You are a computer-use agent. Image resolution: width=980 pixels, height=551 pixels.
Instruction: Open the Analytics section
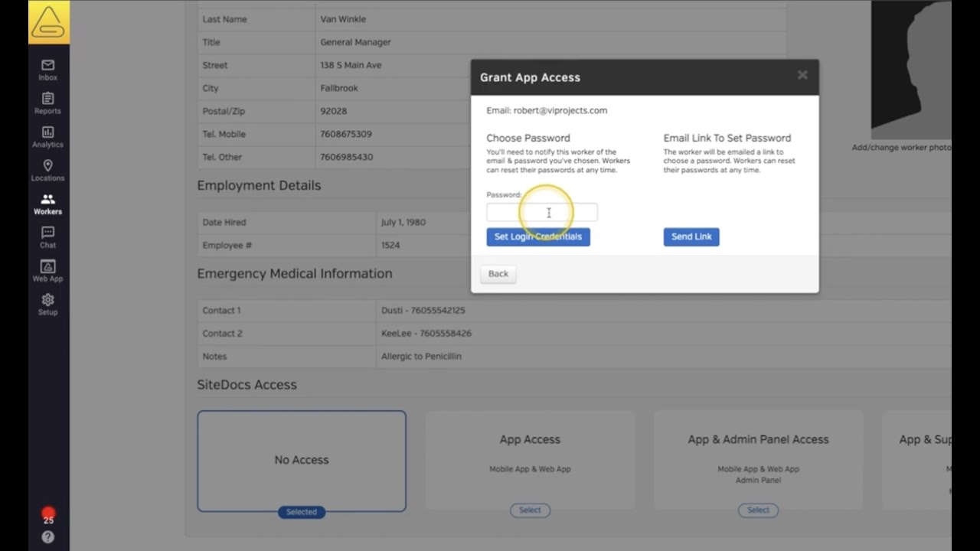click(47, 138)
